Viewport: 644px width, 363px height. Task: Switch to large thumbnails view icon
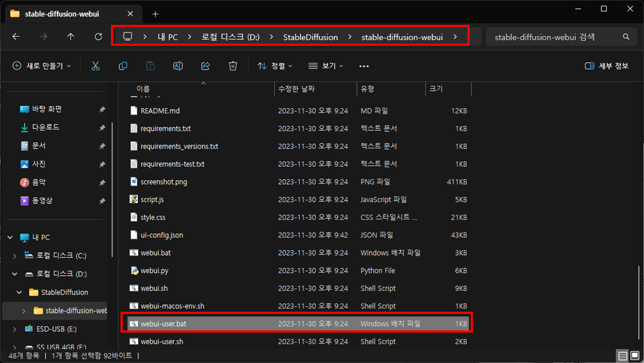point(635,356)
